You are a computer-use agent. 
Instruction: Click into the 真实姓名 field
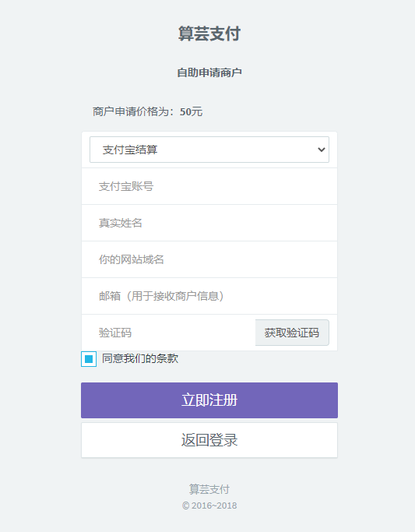click(209, 223)
